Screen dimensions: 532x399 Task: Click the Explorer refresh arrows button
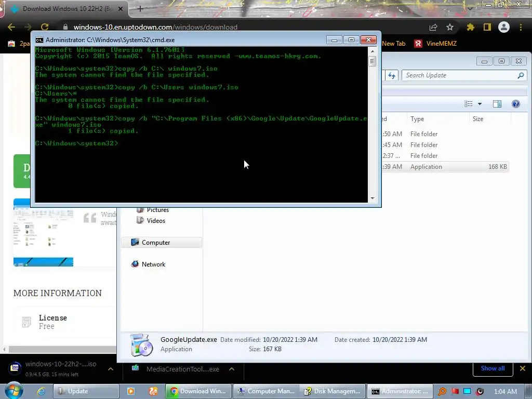pyautogui.click(x=392, y=75)
